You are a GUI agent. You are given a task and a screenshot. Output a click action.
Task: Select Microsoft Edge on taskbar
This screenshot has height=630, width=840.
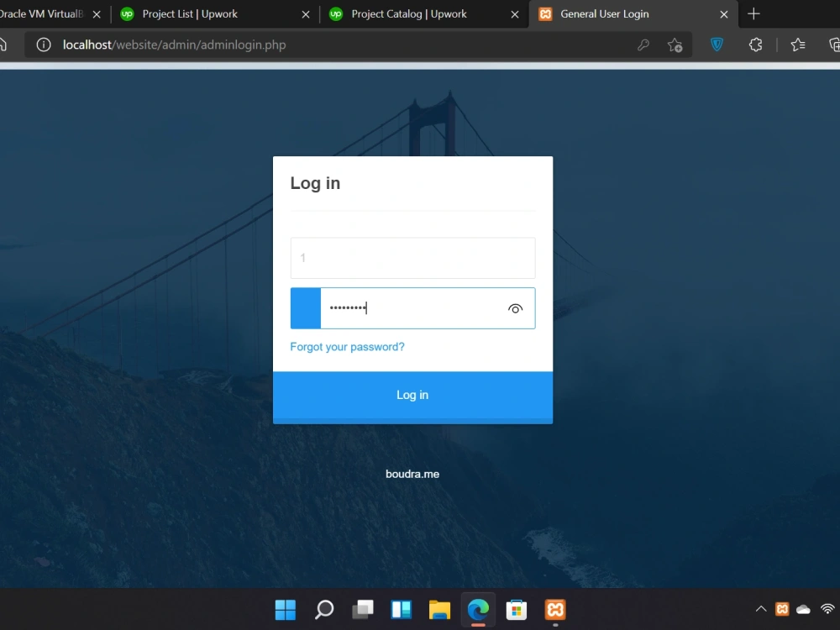tap(478, 610)
